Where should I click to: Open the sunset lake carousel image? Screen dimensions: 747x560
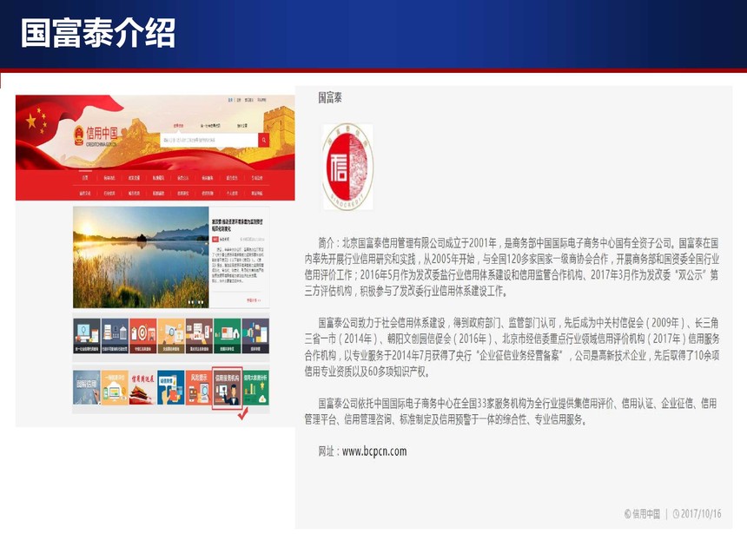pos(141,257)
